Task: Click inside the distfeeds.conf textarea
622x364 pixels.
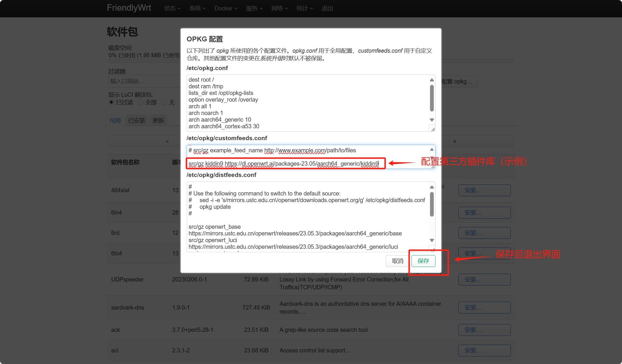Action: [311, 217]
